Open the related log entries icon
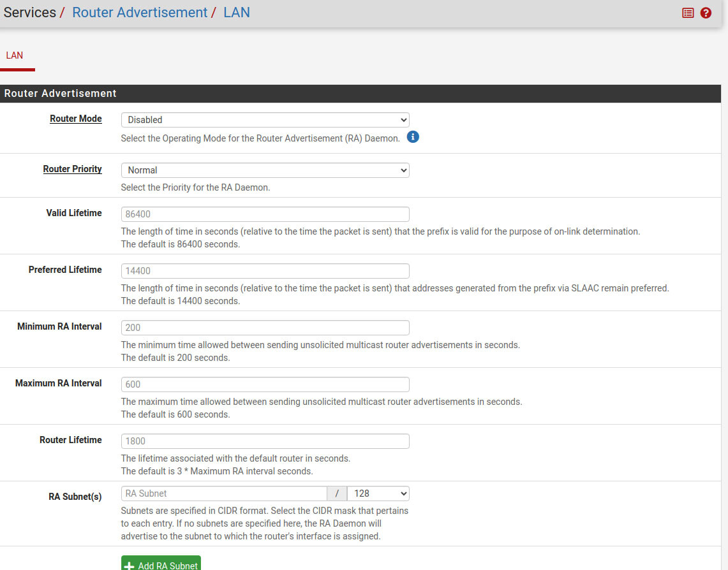The height and width of the screenshot is (570, 728). pyautogui.click(x=688, y=13)
